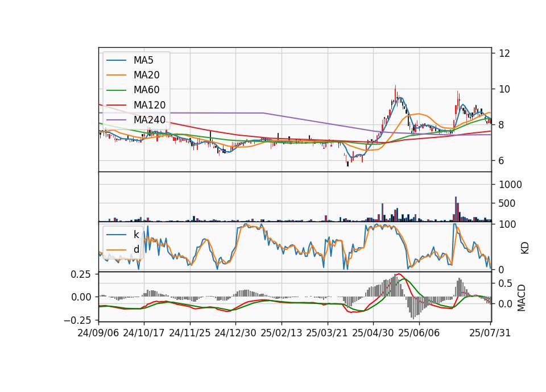Click the MA240 legend label
546x392 pixels.
[150, 120]
